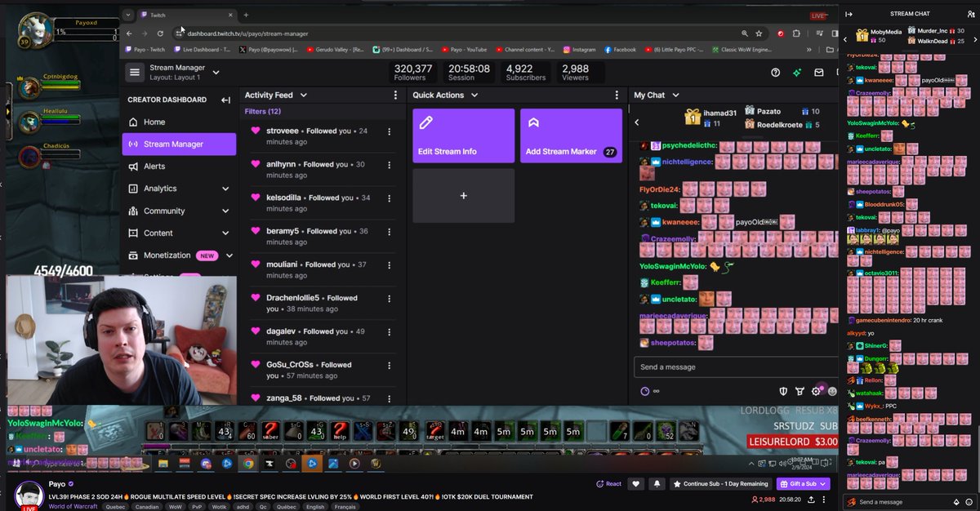The height and width of the screenshot is (511, 980).
Task: Add a new quick action tile
Action: (463, 195)
